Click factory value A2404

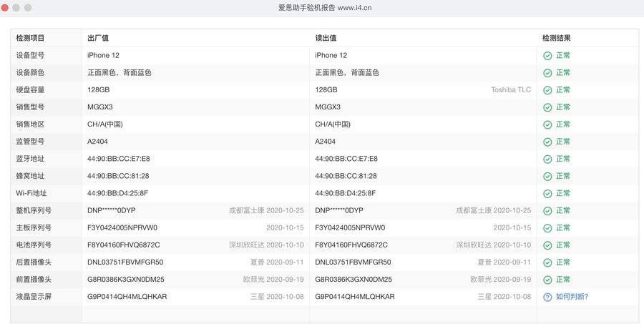point(98,142)
